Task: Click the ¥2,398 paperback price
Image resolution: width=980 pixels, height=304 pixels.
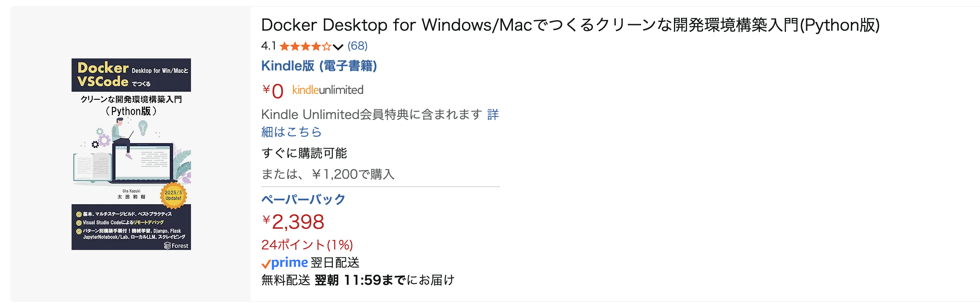Action: [293, 222]
